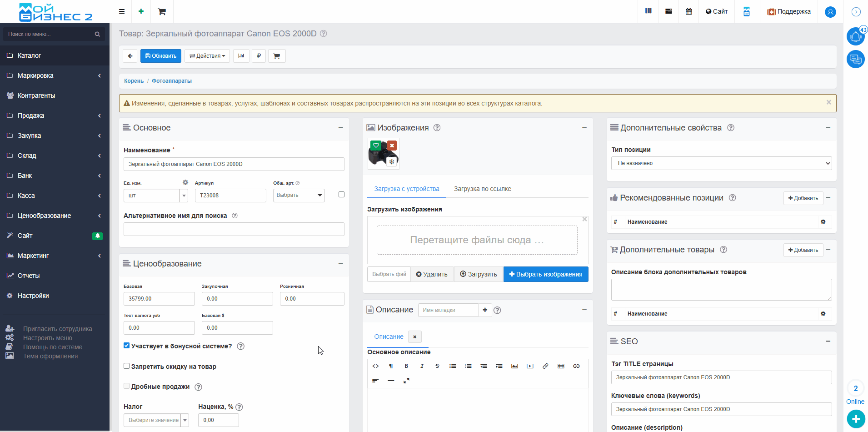Select the Загрузка с устройства tab

pos(407,189)
